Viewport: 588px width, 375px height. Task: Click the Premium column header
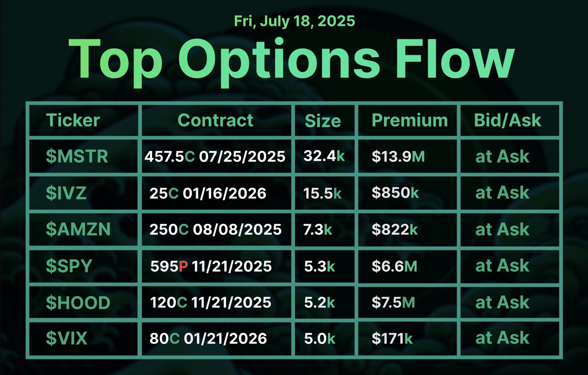click(410, 120)
